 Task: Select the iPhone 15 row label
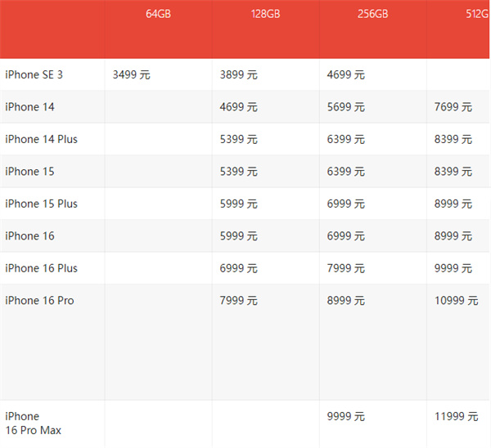pos(29,172)
